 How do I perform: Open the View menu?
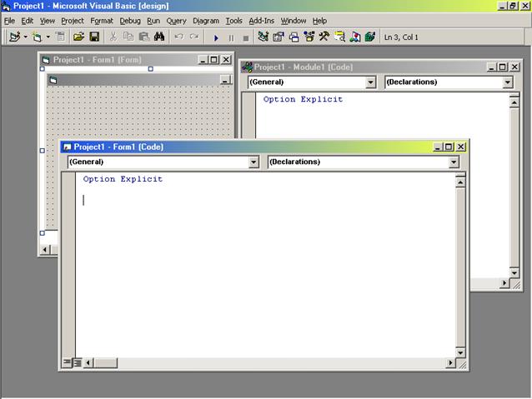pyautogui.click(x=48, y=21)
